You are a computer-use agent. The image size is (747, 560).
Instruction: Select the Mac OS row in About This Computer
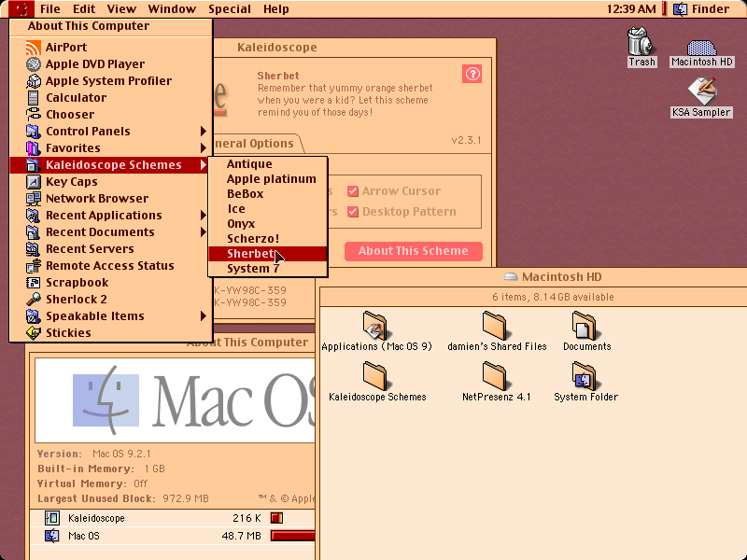pos(173,536)
